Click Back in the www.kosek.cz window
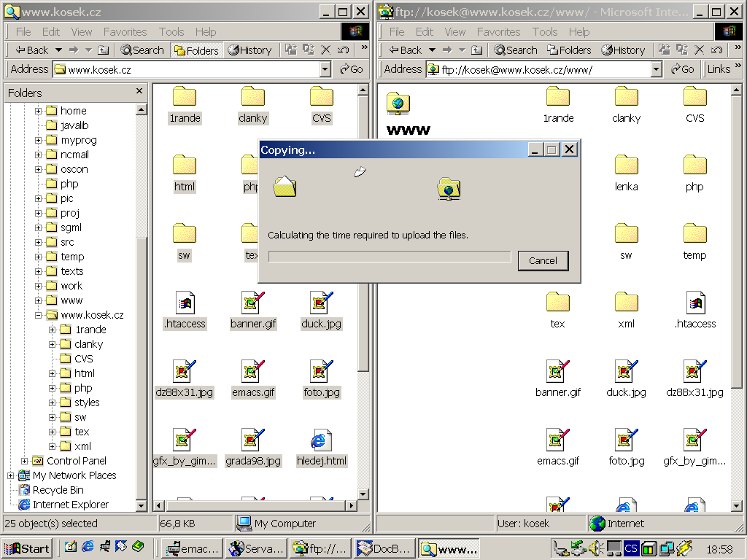Screen dimensions: 747x560 [32, 50]
